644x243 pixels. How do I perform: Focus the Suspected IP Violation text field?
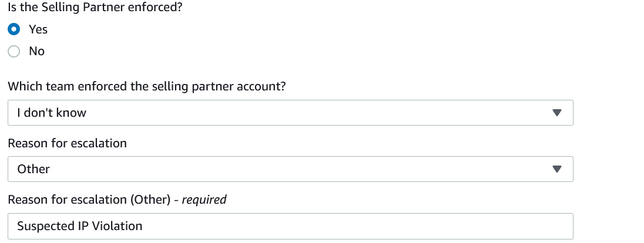pyautogui.click(x=290, y=226)
